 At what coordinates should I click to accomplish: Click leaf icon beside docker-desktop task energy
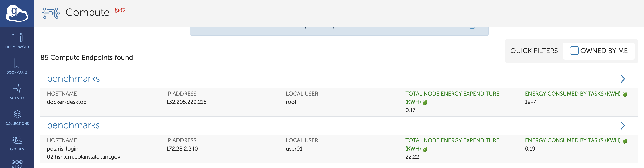point(625,94)
